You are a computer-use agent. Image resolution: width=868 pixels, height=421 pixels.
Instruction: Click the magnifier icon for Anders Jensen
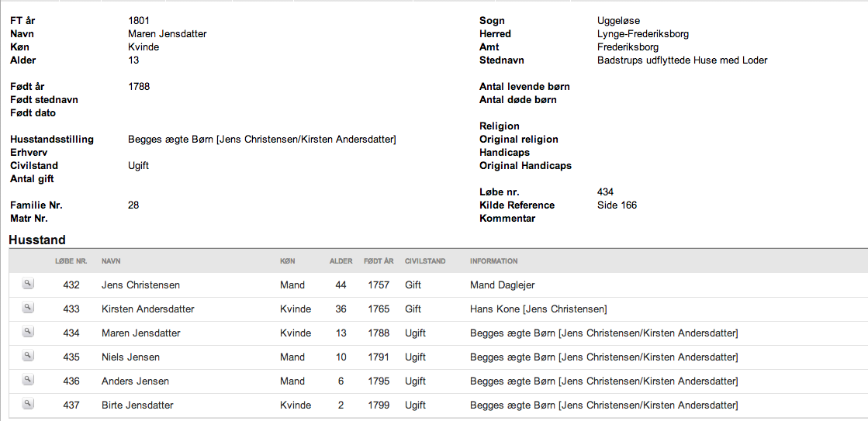click(x=28, y=380)
